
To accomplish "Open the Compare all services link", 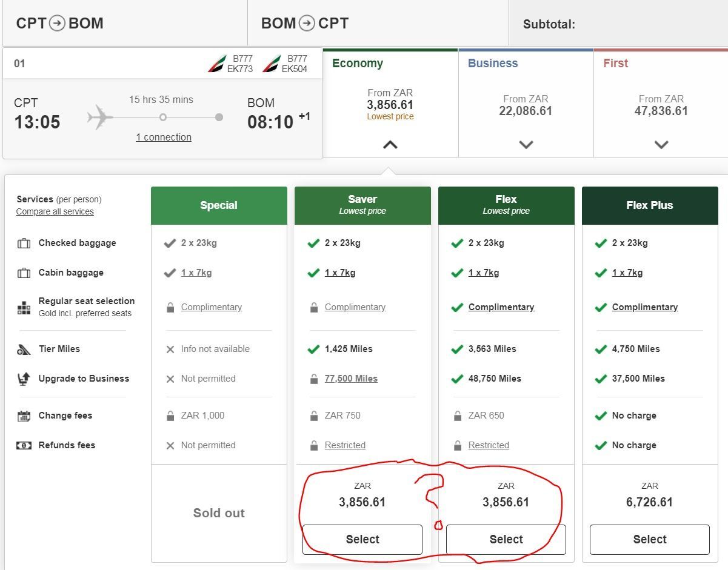I will click(x=55, y=212).
